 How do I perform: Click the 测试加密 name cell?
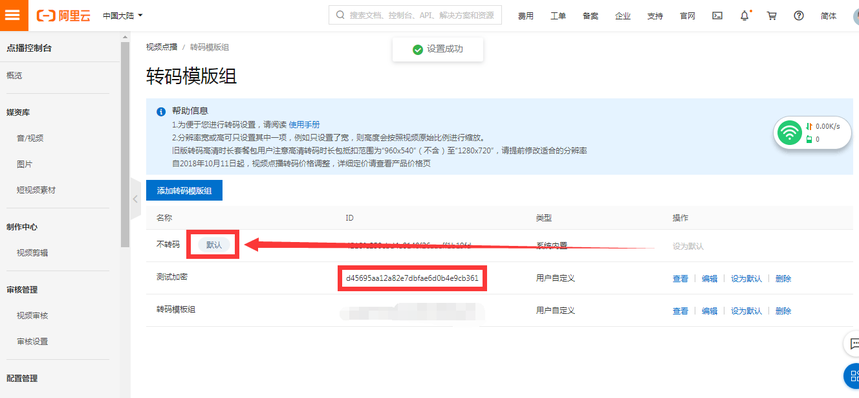pos(172,277)
